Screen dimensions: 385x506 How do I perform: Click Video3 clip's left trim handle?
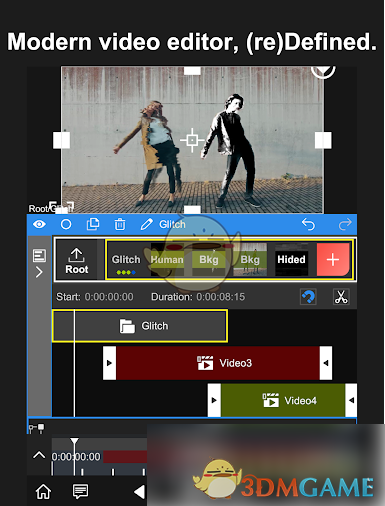click(109, 363)
